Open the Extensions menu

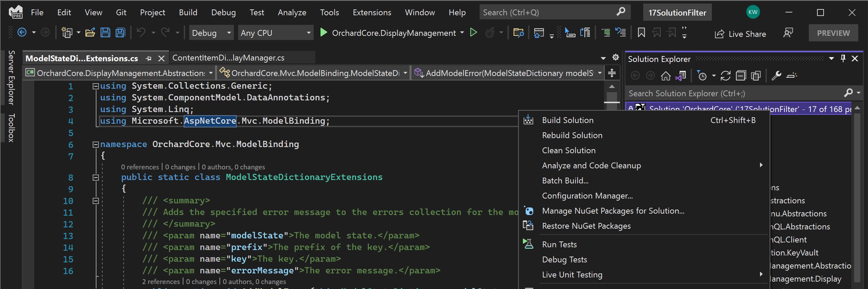point(372,12)
